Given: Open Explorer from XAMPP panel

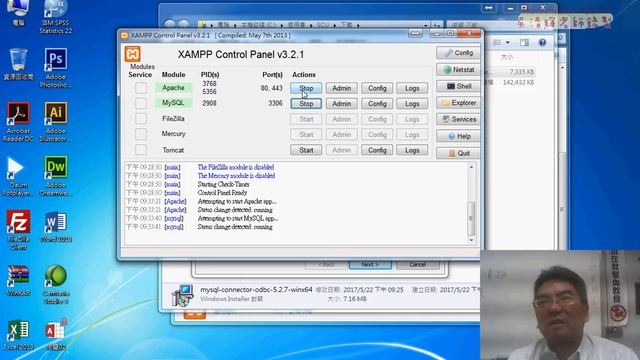Looking at the screenshot, I should coord(458,103).
